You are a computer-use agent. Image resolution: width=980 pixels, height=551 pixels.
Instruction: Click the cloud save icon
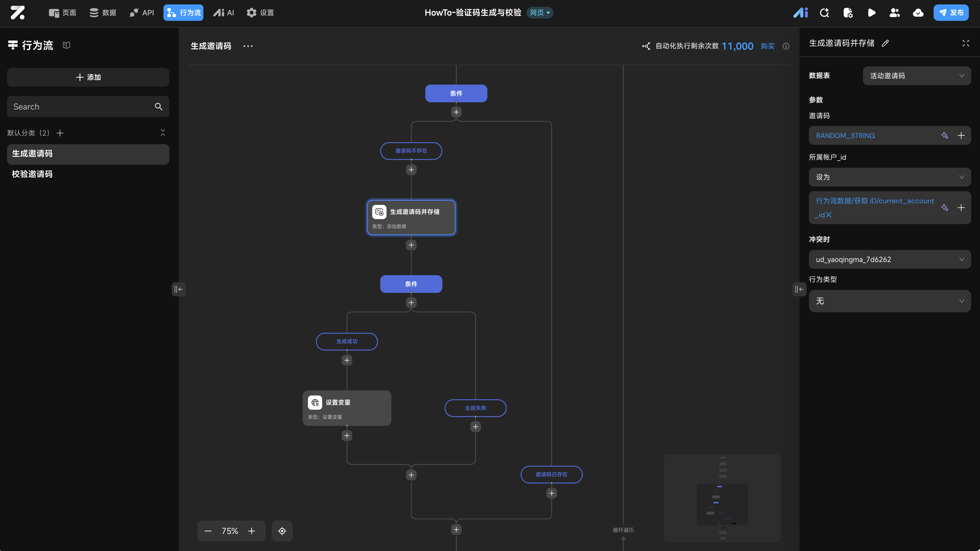coord(918,13)
